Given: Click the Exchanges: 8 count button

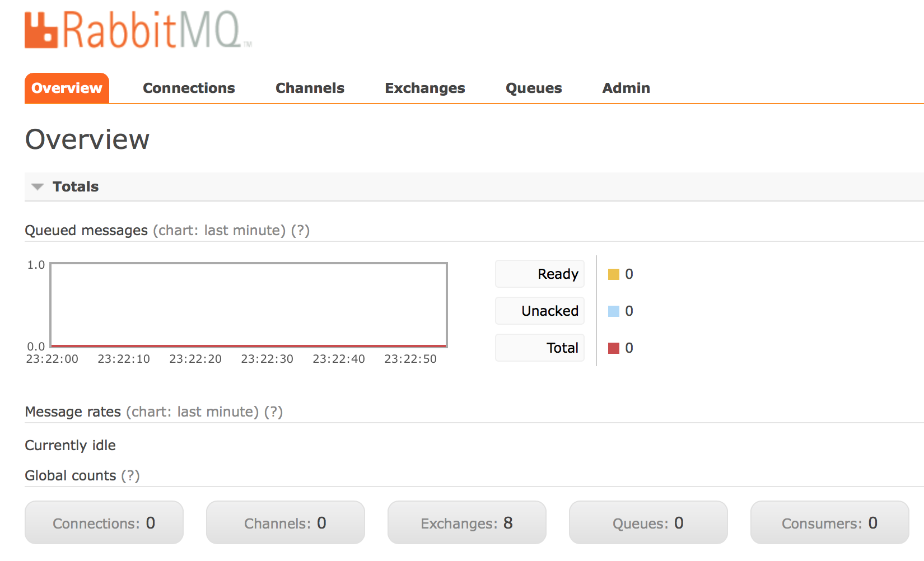Looking at the screenshot, I should 467,522.
